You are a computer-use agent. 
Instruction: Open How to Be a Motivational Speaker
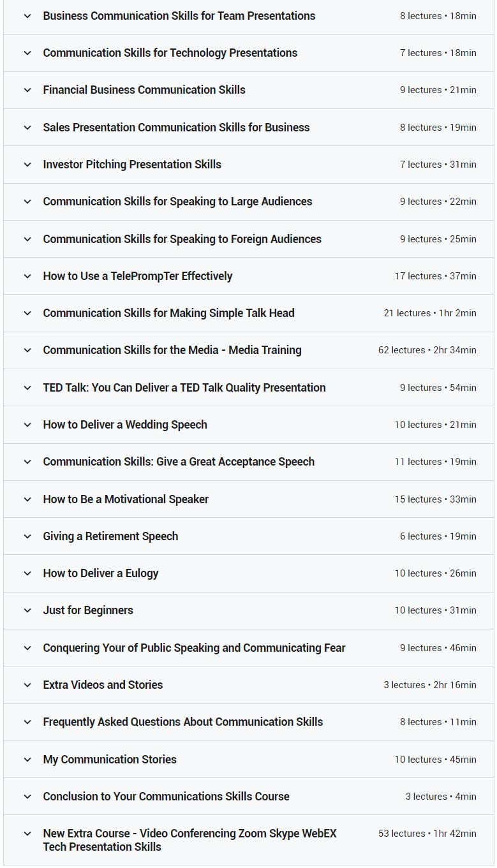126,499
